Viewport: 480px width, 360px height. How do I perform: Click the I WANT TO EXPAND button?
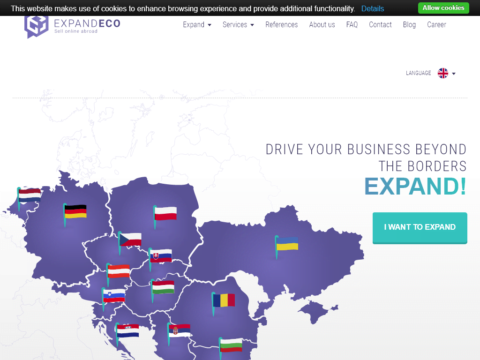pyautogui.click(x=420, y=228)
